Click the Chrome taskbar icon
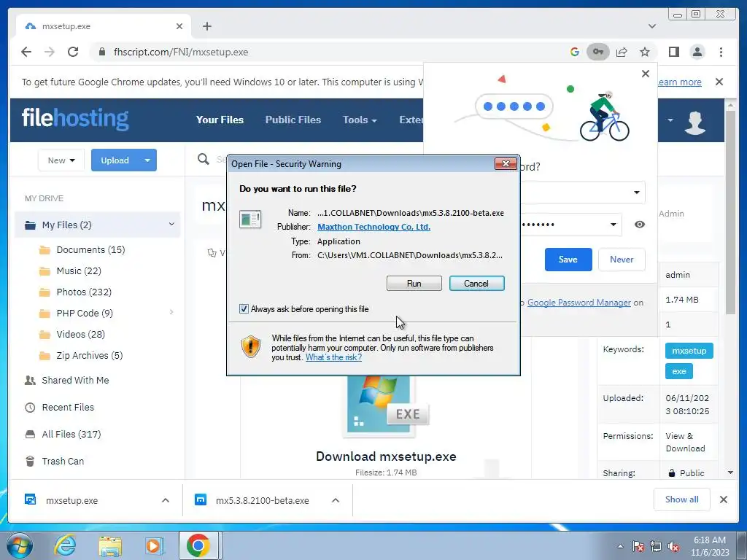The image size is (747, 560). click(x=198, y=545)
